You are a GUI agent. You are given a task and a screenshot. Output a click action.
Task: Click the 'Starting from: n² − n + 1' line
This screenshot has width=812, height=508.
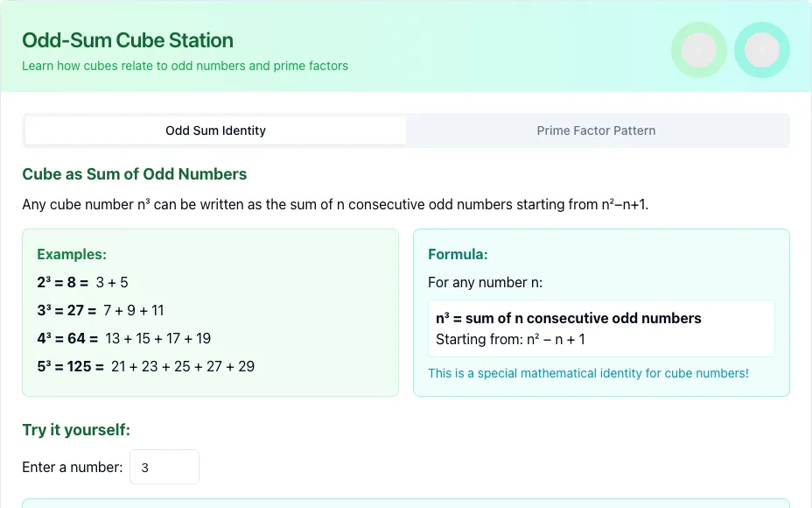click(510, 340)
